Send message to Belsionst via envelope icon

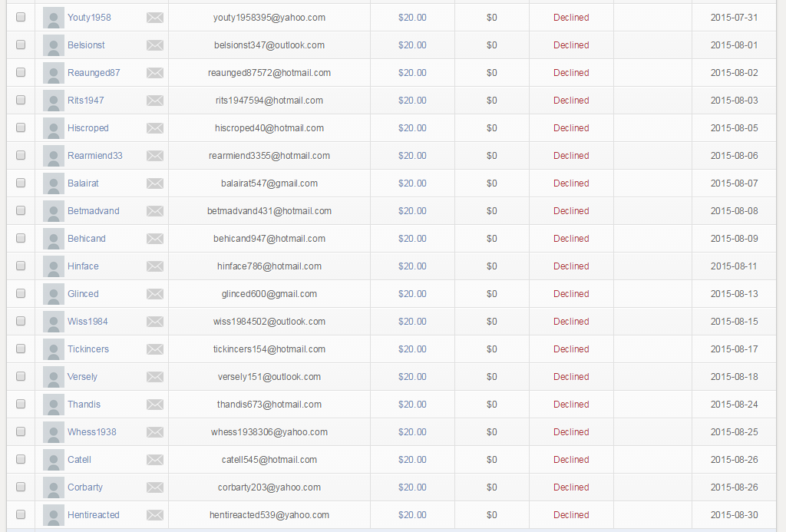(155, 45)
